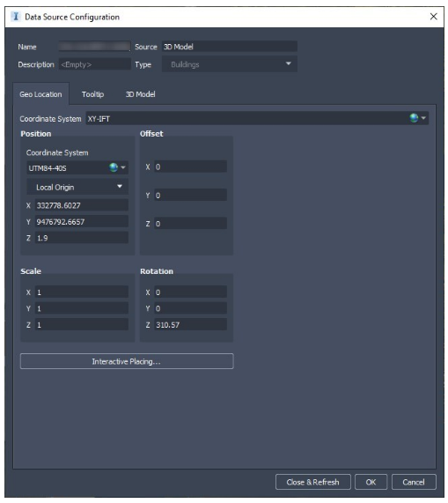Select the Geo Location tab
Viewport: 448px width, 503px height.
pyautogui.click(x=40, y=94)
